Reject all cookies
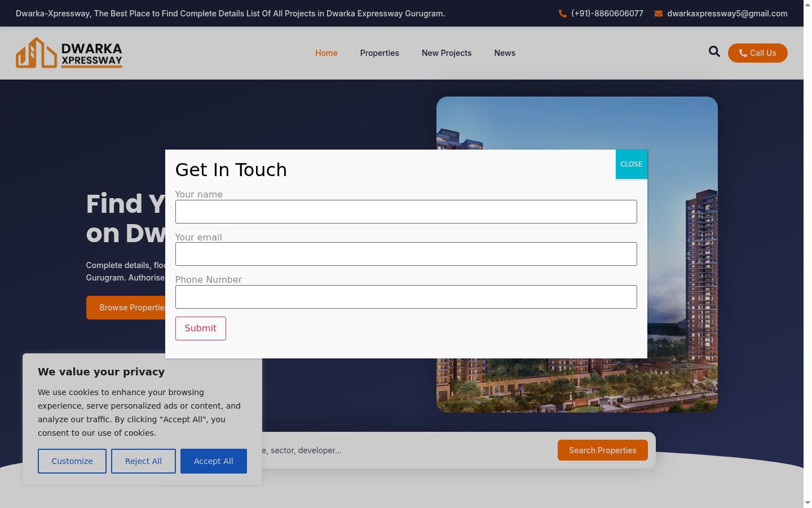Image resolution: width=812 pixels, height=508 pixels. click(x=143, y=461)
